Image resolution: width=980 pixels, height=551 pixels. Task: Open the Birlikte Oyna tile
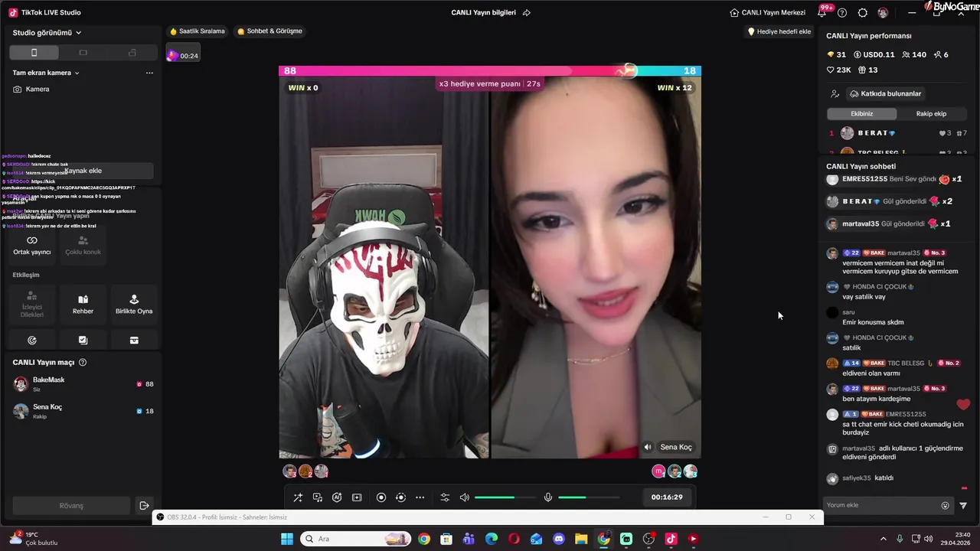point(134,305)
